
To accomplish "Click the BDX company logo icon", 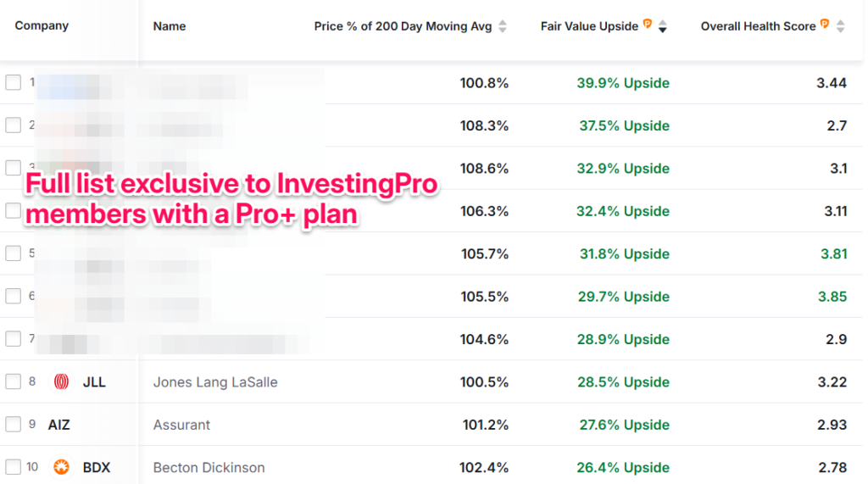I will coord(61,467).
